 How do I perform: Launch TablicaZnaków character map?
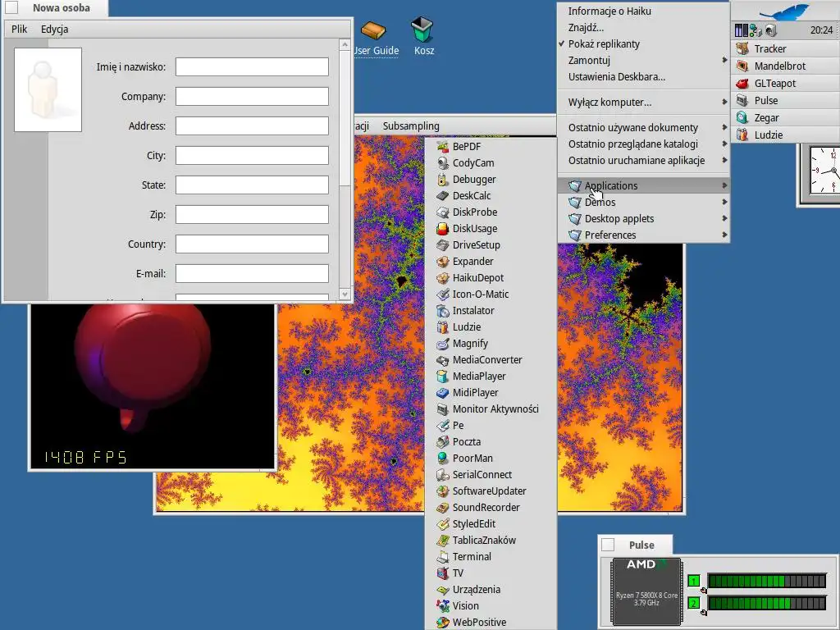point(491,540)
